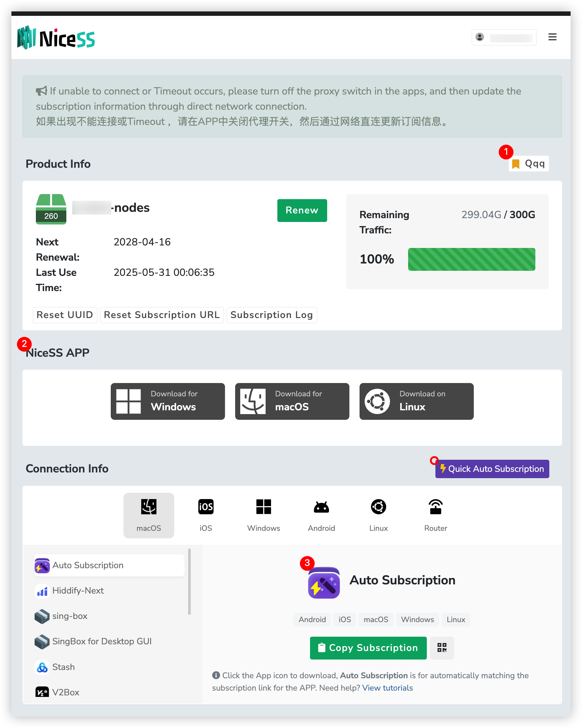Show the subscription QR code
The image size is (582, 728).
[442, 648]
